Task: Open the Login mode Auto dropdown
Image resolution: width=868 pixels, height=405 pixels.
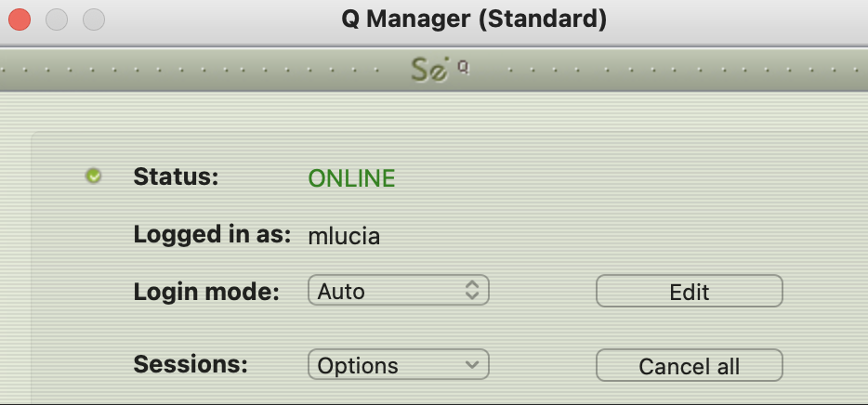Action: 398,291
